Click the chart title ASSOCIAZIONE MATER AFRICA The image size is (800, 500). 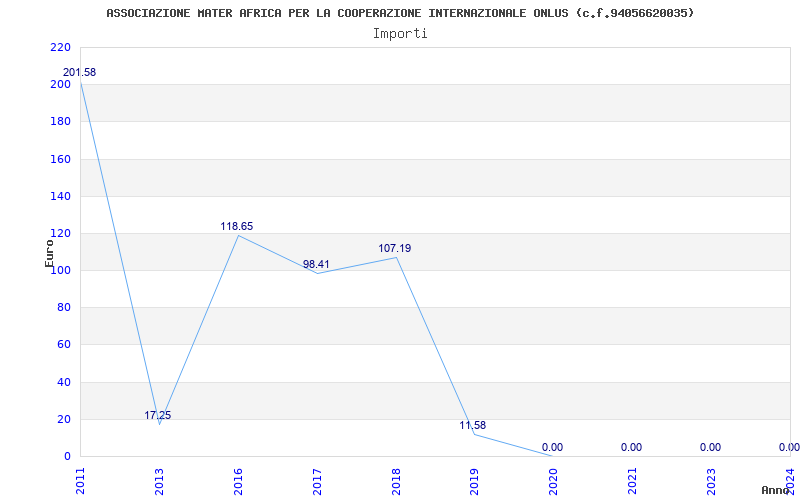(x=401, y=13)
